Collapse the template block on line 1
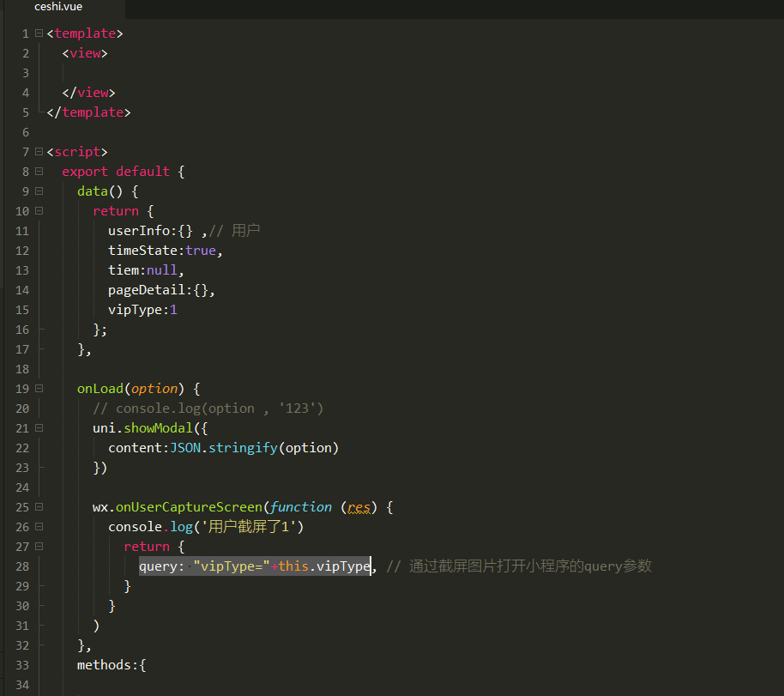784x696 pixels. [39, 33]
